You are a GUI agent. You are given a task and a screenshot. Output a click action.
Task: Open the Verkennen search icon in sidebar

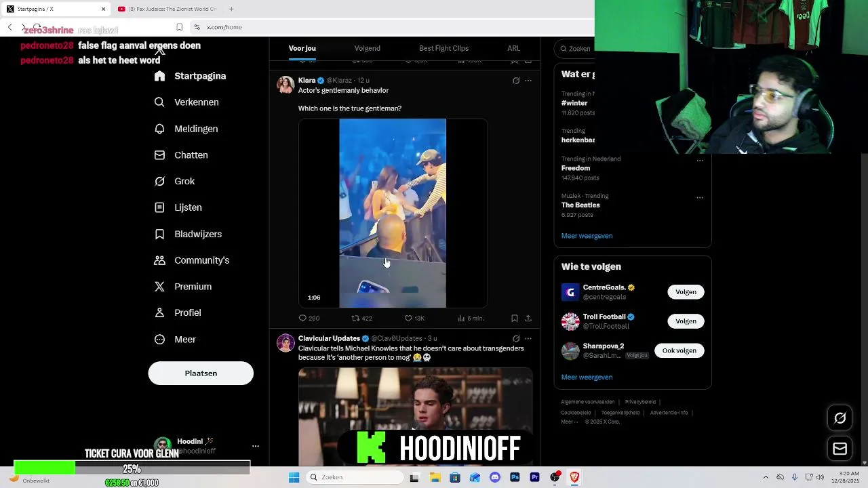pos(159,102)
